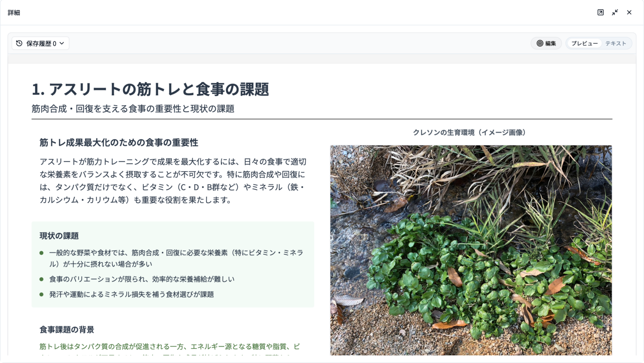Shrink the detail view with the collapse icon
Image resolution: width=644 pixels, height=363 pixels.
click(x=615, y=12)
